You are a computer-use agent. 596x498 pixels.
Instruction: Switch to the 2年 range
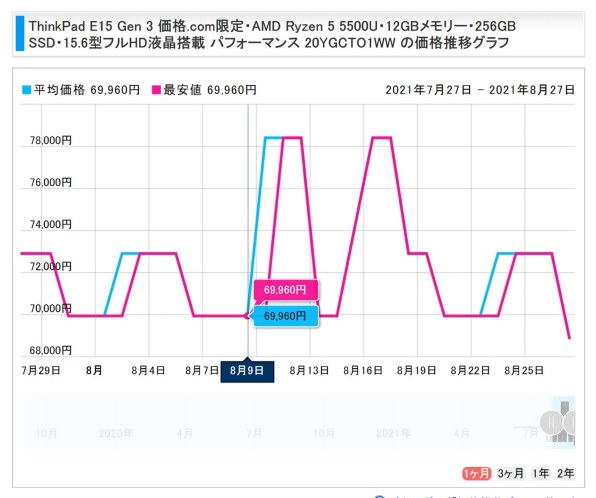point(566,473)
